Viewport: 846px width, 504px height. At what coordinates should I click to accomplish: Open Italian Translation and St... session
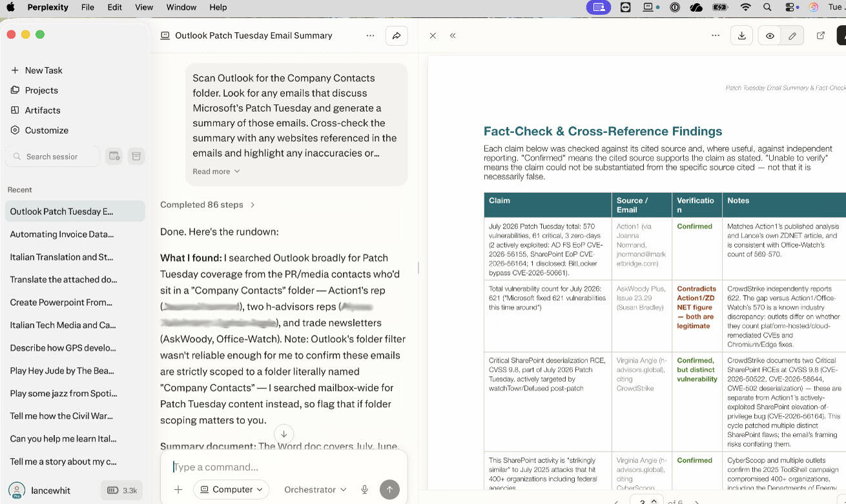75,257
